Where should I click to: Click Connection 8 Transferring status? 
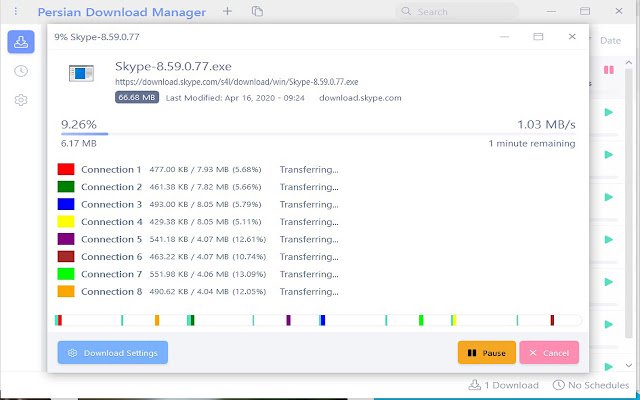coord(309,291)
